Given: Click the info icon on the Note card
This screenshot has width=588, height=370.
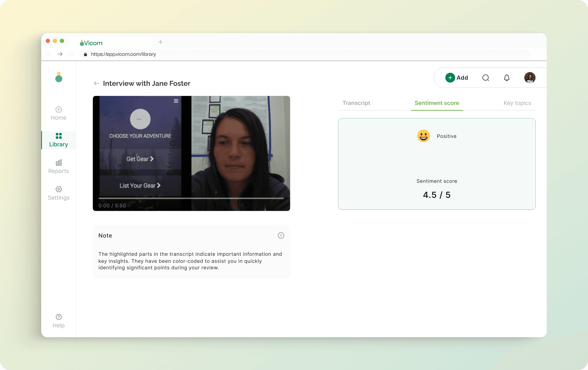Looking at the screenshot, I should point(281,235).
